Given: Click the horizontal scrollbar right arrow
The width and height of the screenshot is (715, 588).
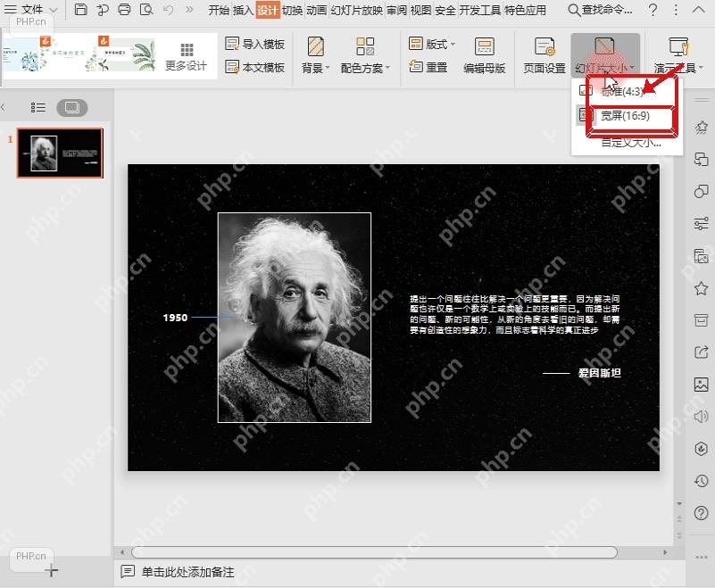Looking at the screenshot, I should (665, 552).
